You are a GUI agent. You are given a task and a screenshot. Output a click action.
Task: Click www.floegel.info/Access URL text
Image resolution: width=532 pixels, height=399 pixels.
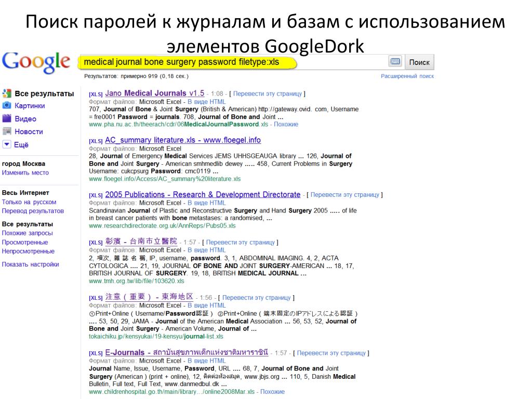tap(165, 179)
